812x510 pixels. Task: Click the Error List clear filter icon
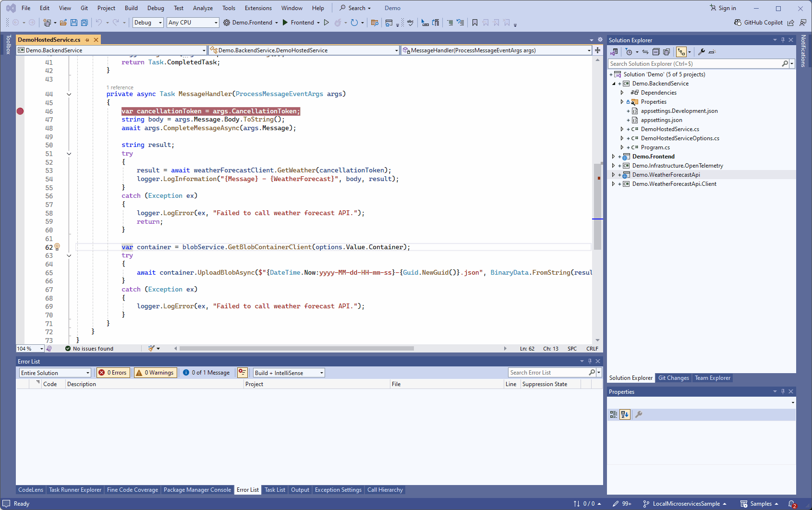coord(242,373)
